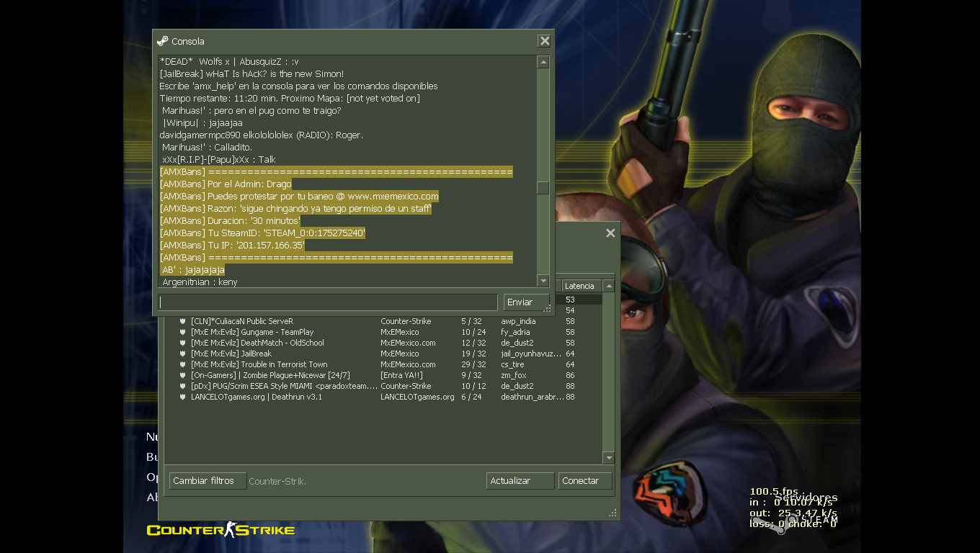Click the server list scroll down arrow

pos(609,458)
